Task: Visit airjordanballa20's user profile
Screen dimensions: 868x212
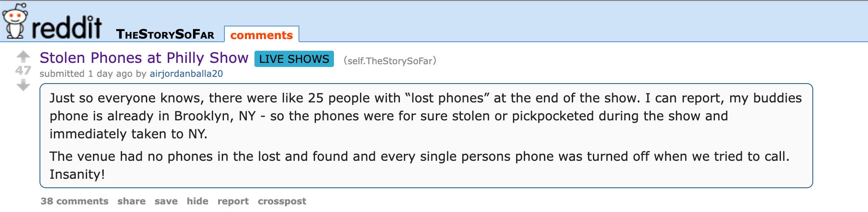Action: click(x=186, y=74)
